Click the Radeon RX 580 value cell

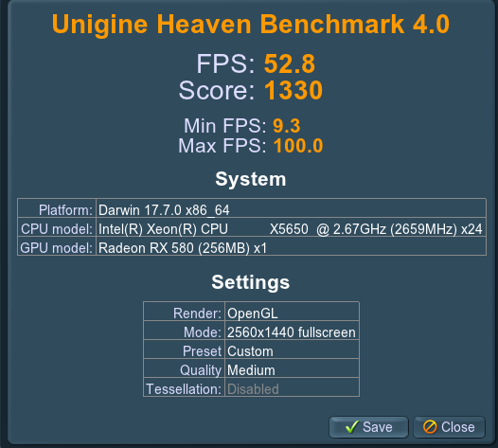click(x=291, y=246)
